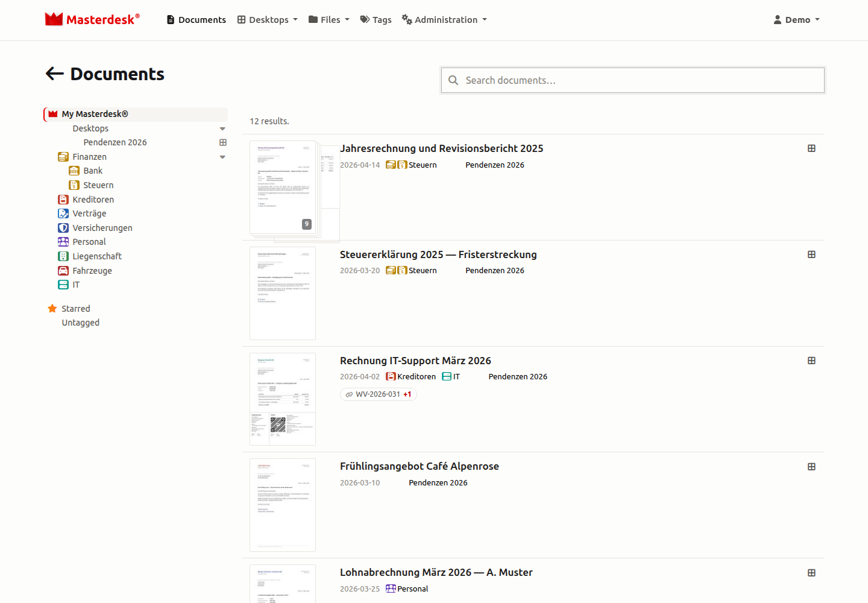Screen dimensions: 868x603
Task: Open thumbnail of Rechnung IT-Support März 2026
Action: [283, 399]
